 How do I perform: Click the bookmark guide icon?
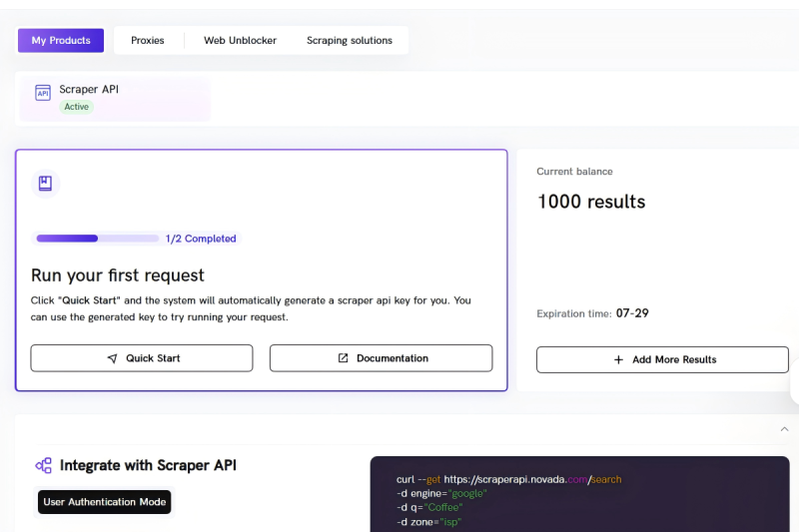coord(45,184)
